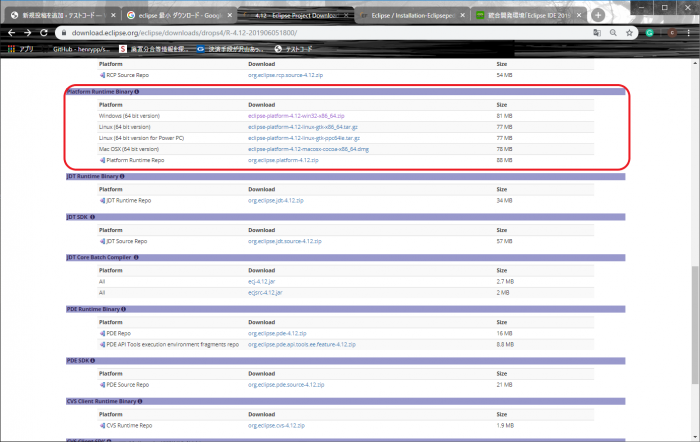
Task: Open the user profile avatar icon
Action: [x=672, y=33]
